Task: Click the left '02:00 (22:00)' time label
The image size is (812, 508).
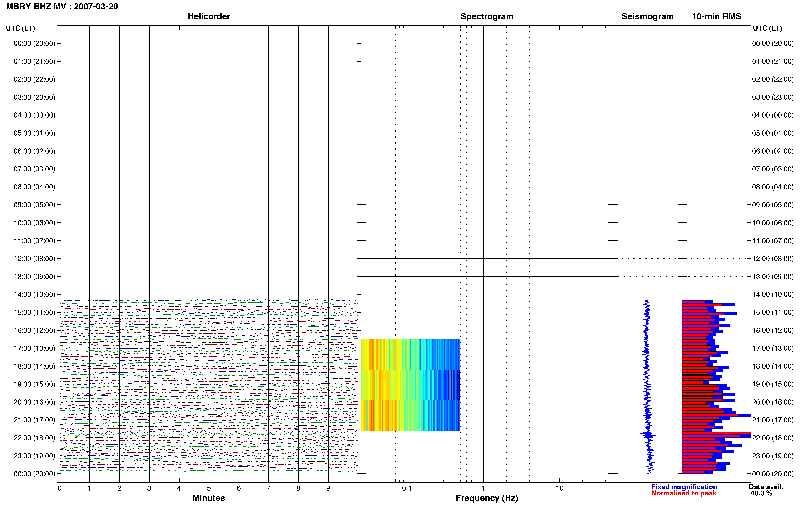Action: point(35,79)
